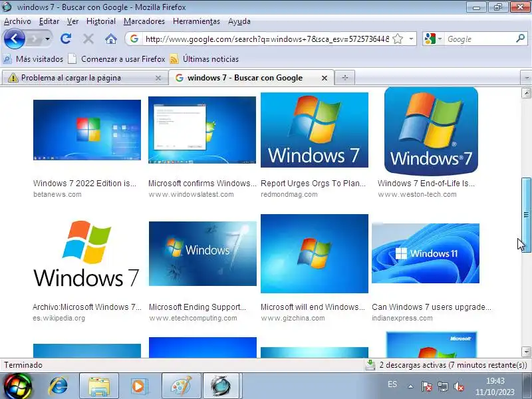Click the Report Urges Orgs To Plan... title
This screenshot has width=532, height=399.
pyautogui.click(x=313, y=184)
